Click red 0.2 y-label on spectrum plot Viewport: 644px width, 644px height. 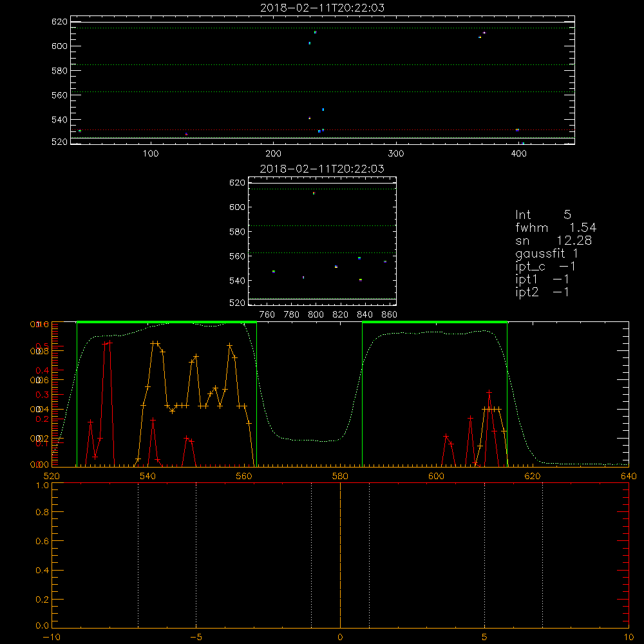43,419
